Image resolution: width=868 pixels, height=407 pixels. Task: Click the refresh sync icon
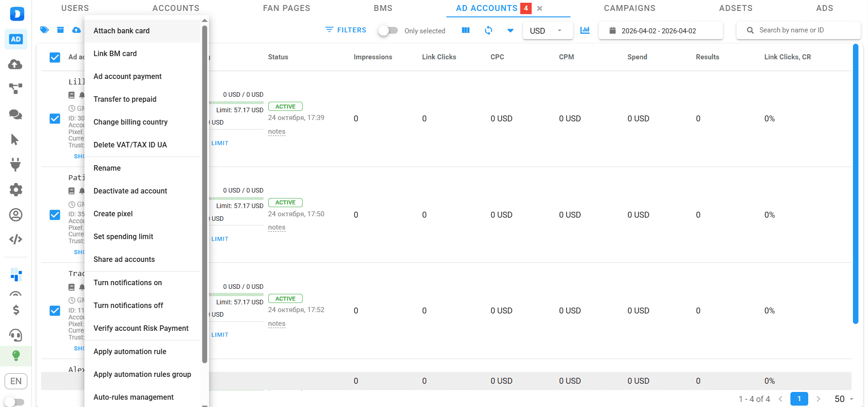pos(488,31)
